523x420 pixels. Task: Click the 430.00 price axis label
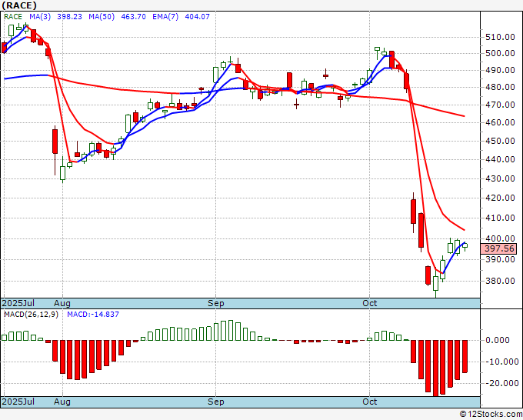pos(500,178)
